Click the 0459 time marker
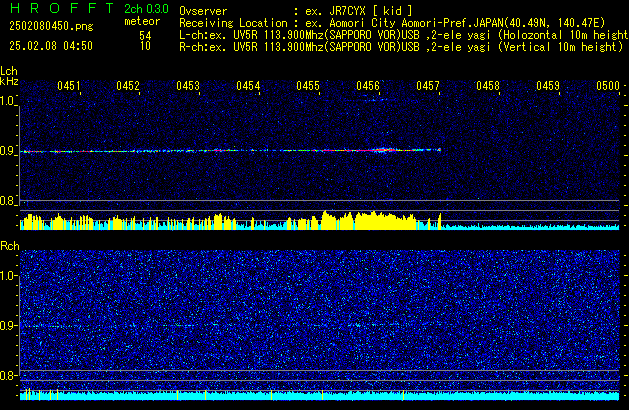The height and width of the screenshot is (410, 629). pyautogui.click(x=548, y=86)
